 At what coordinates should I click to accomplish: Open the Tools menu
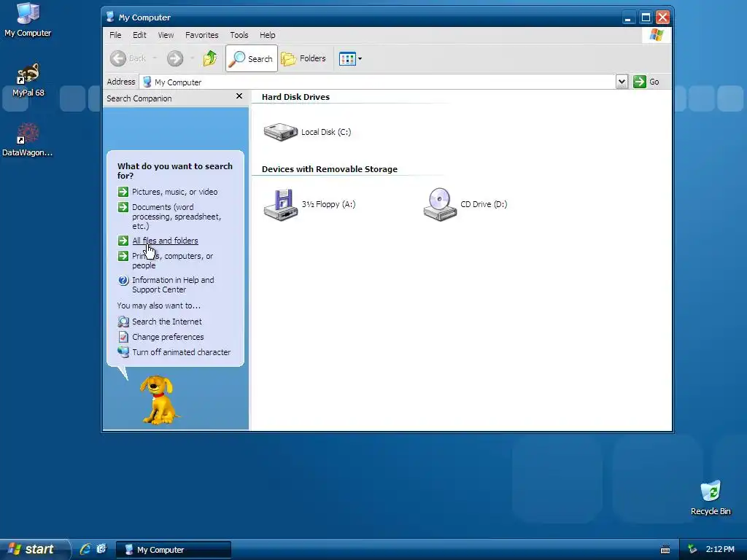point(239,35)
